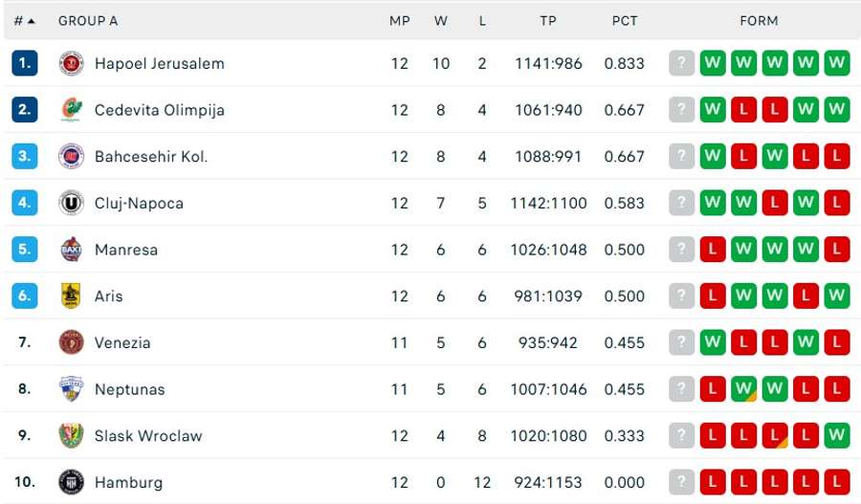
Task: Click the Manresa team logo
Action: [71, 250]
